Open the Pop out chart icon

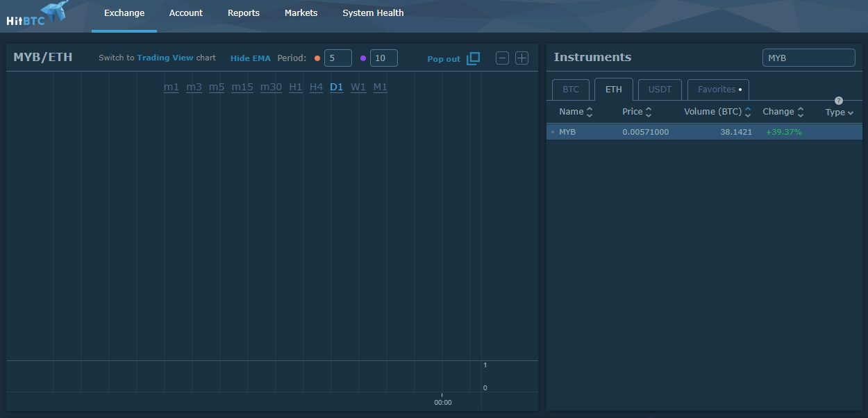[473, 58]
